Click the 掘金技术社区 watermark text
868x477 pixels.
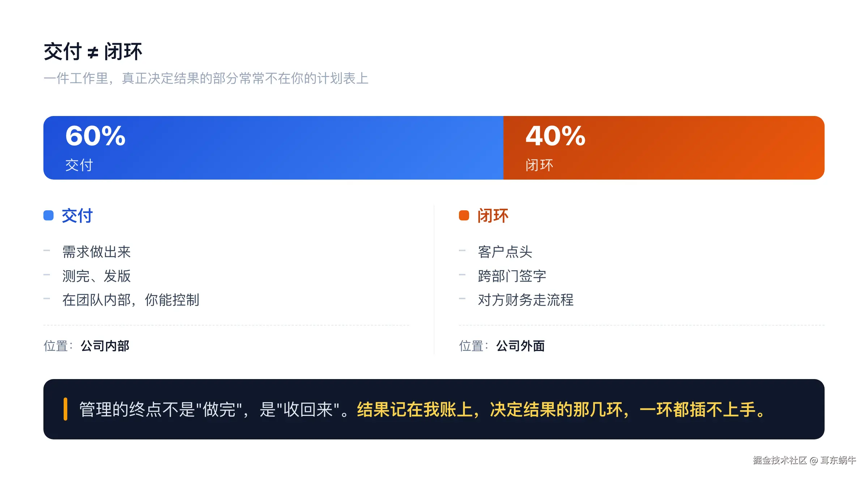pyautogui.click(x=780, y=460)
